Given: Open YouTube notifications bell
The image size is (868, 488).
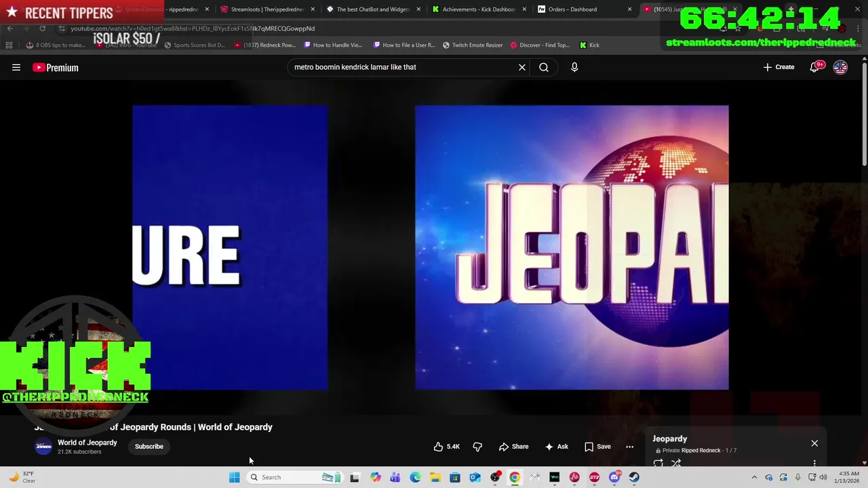Looking at the screenshot, I should click(815, 67).
